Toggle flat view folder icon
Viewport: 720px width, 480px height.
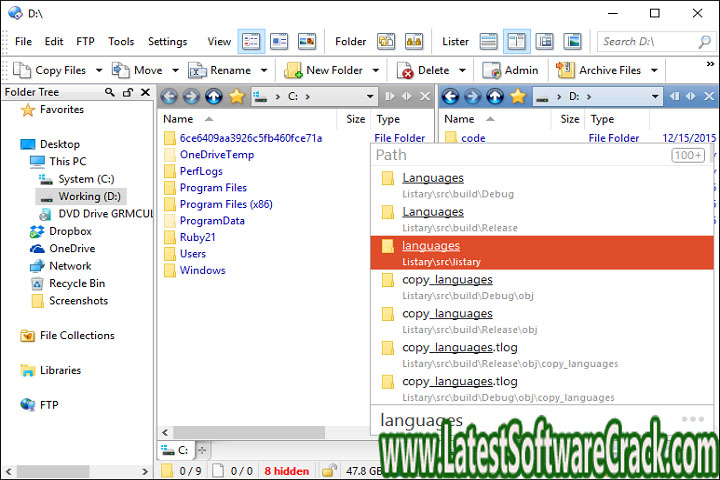386,41
